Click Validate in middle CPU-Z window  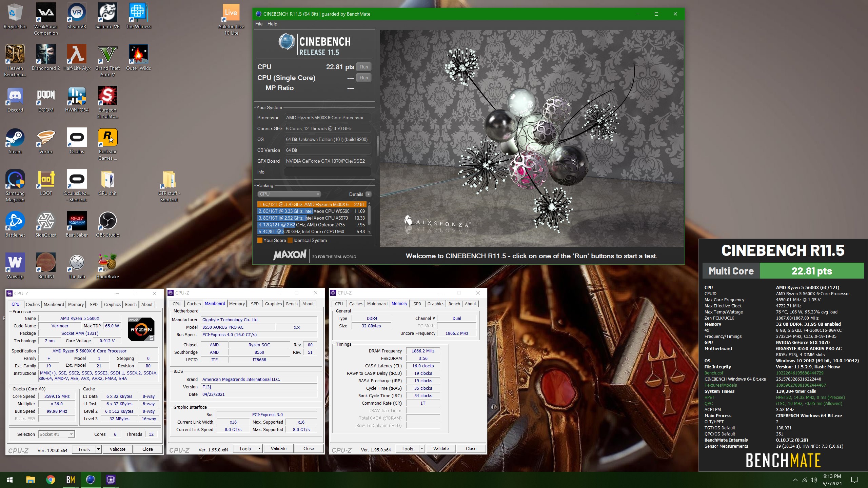coord(278,449)
